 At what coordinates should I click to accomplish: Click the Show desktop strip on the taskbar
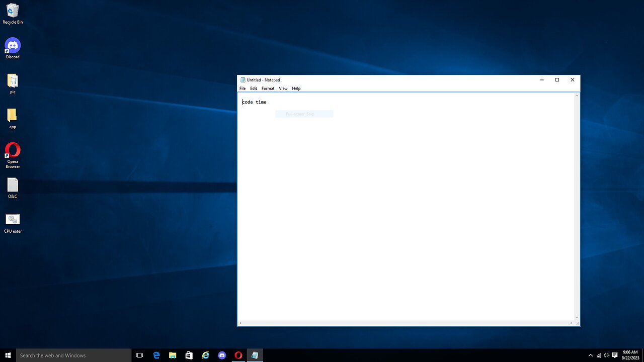click(x=642, y=355)
